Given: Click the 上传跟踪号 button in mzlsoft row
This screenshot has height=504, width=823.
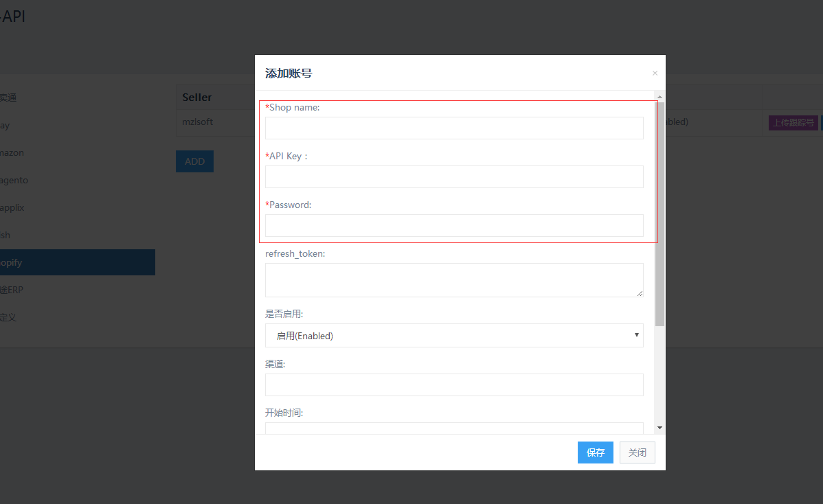Looking at the screenshot, I should click(793, 123).
